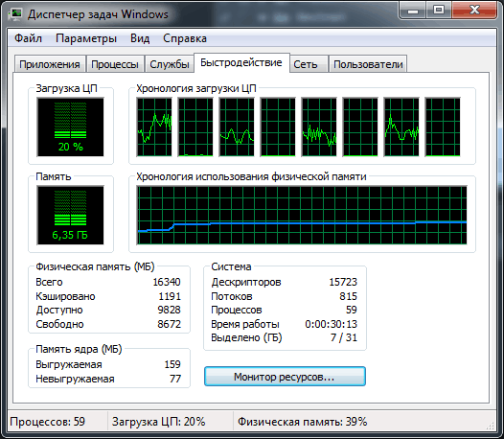Close the Диспетчер задач Windows window

pyautogui.click(x=474, y=11)
